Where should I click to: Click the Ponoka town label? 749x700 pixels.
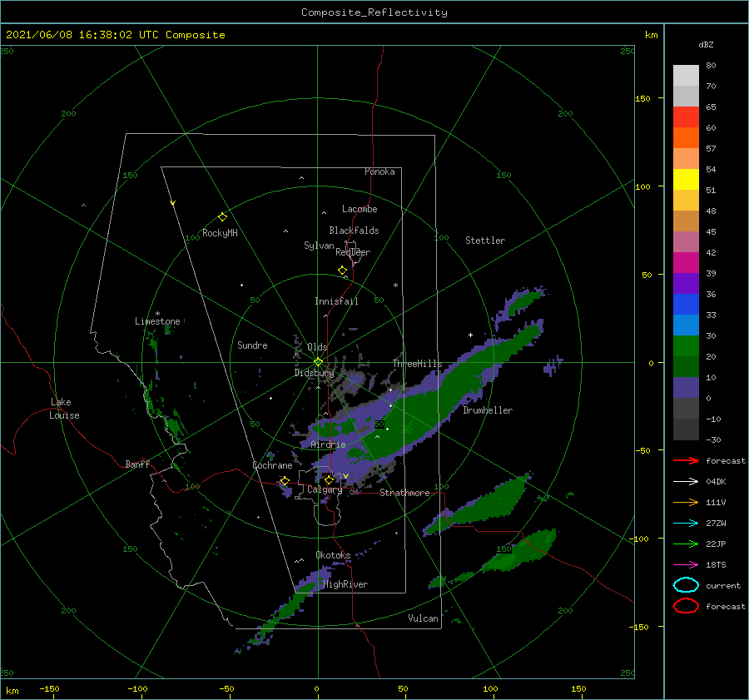click(x=379, y=171)
